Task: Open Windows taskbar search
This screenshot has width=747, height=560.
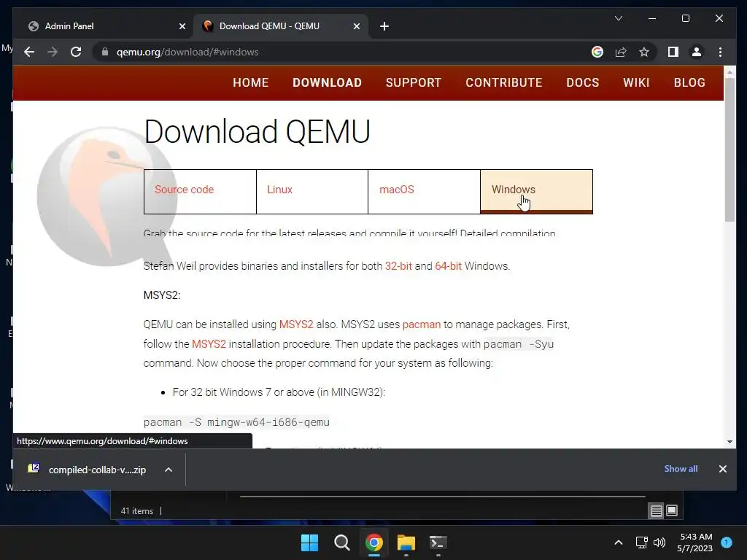Action: [x=341, y=542]
